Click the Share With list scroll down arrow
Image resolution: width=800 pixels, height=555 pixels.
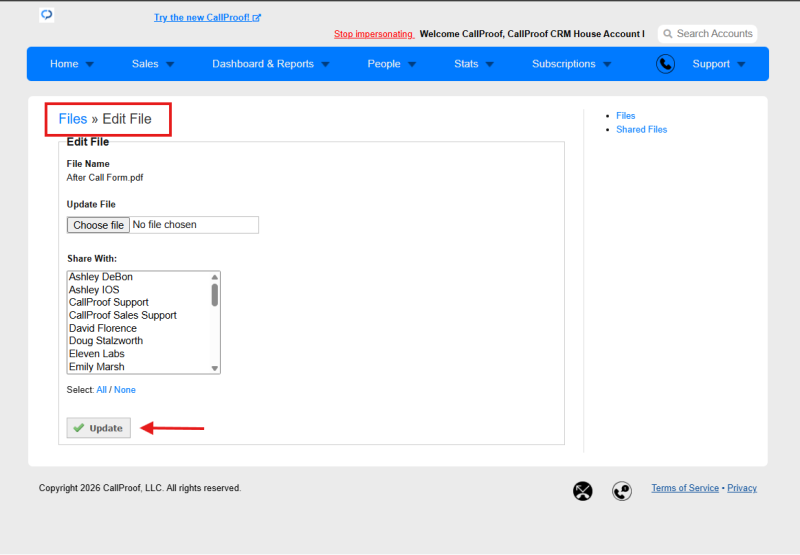[215, 368]
